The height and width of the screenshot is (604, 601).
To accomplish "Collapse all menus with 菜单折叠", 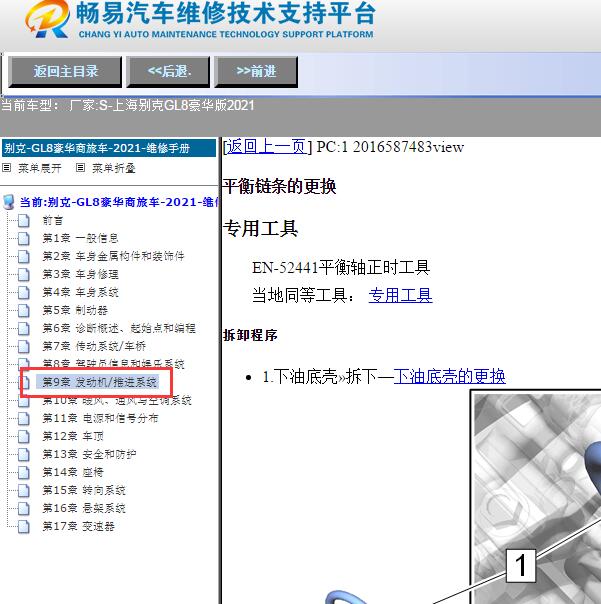I will [x=114, y=168].
